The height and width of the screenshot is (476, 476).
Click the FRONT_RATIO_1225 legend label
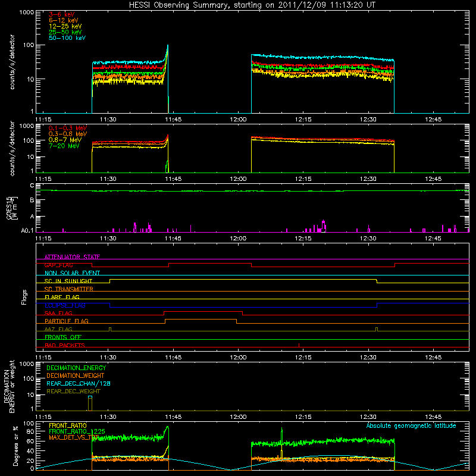tap(77, 431)
